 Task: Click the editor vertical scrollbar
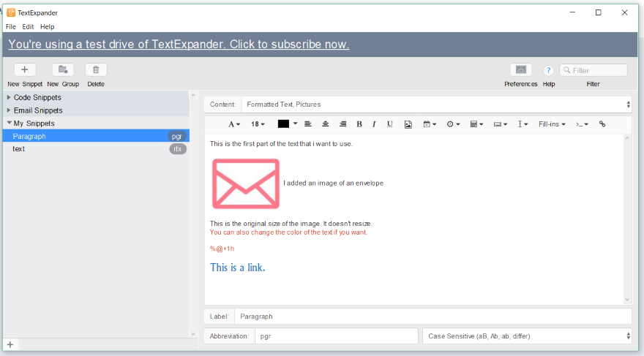click(627, 219)
